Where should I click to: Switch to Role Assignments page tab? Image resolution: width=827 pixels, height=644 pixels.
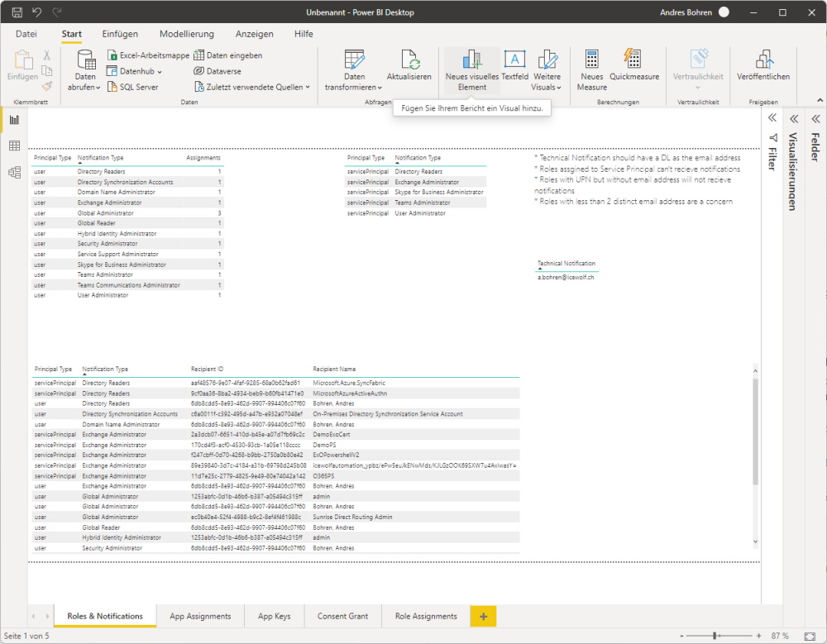click(426, 616)
